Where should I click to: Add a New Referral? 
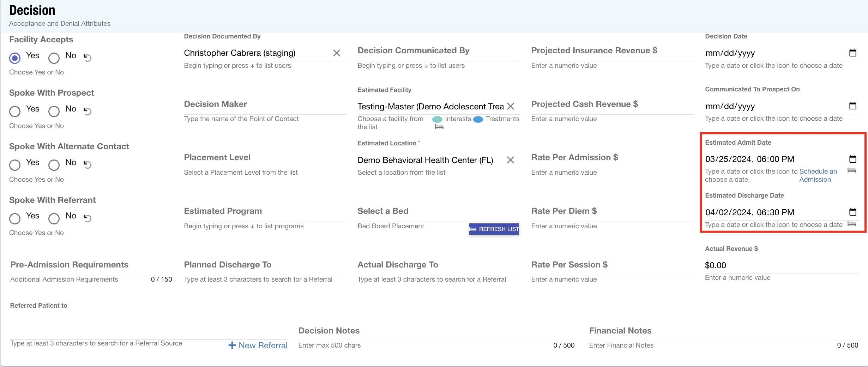click(258, 345)
